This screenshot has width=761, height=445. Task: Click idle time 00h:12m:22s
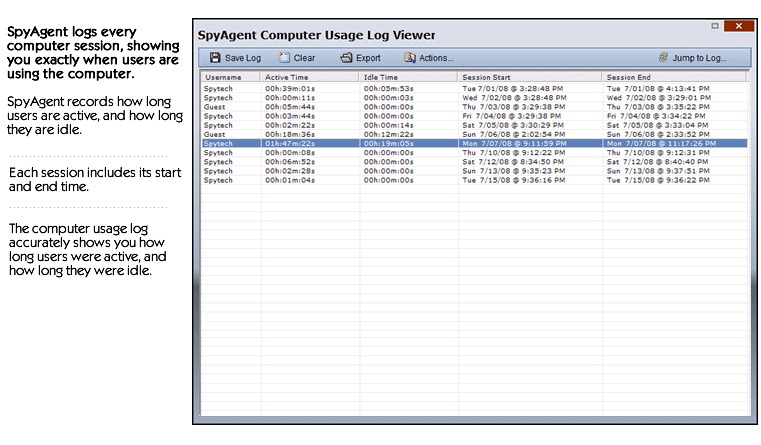click(x=389, y=134)
